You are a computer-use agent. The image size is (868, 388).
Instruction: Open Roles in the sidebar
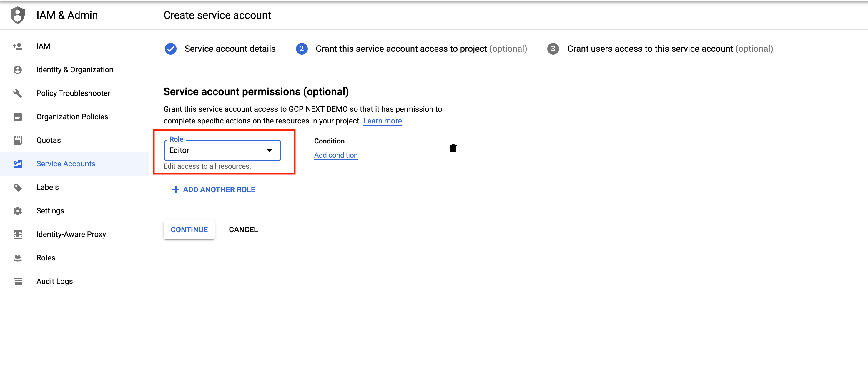(x=74, y=258)
